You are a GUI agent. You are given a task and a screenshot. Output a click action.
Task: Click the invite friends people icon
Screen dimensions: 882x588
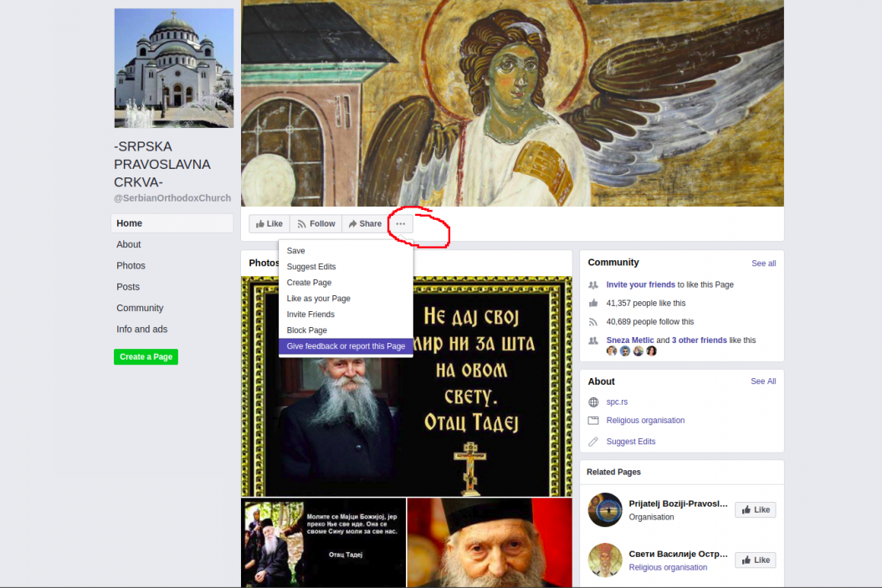(x=592, y=285)
